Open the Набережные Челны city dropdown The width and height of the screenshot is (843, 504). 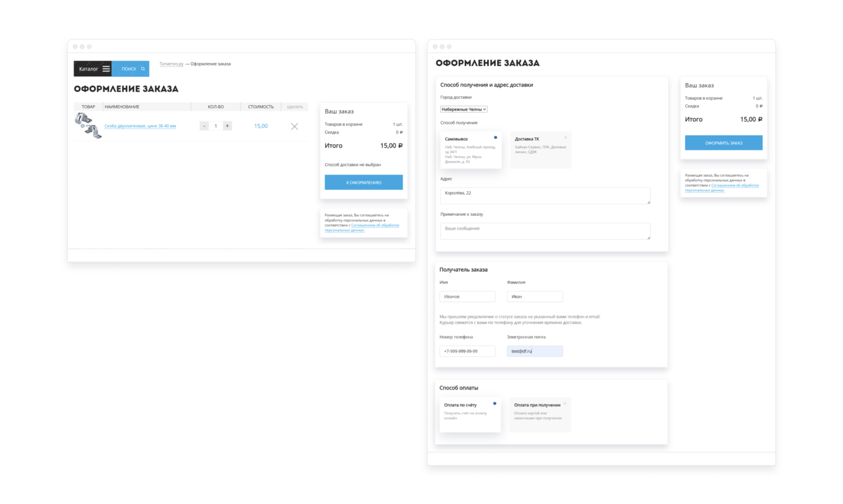464,109
